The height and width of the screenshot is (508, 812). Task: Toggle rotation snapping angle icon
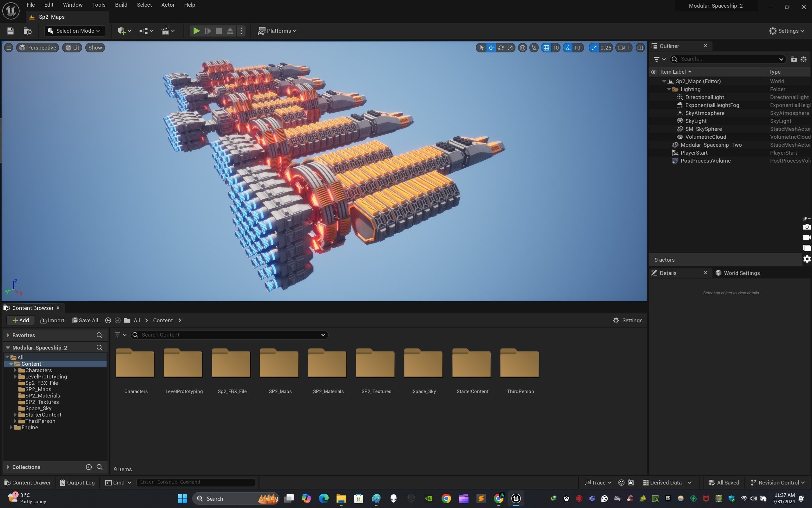(568, 48)
